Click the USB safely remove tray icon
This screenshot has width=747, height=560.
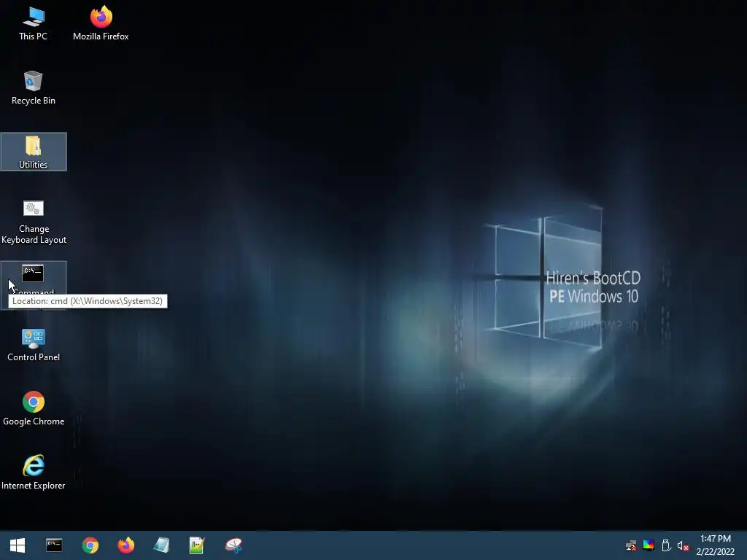666,545
